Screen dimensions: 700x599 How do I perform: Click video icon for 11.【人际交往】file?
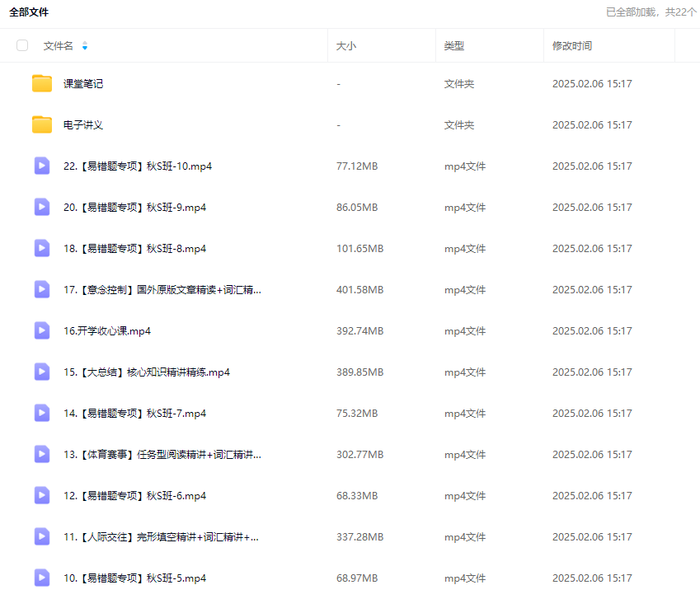[x=42, y=536]
